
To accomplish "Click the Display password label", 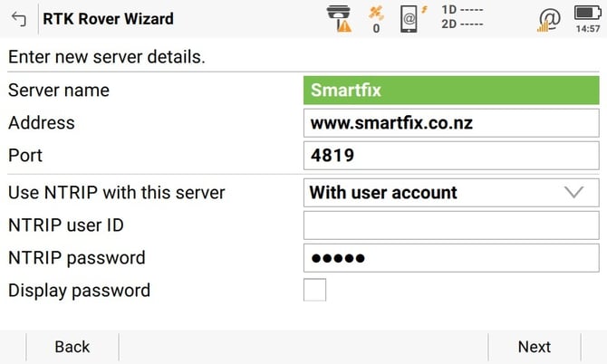I will tap(80, 291).
